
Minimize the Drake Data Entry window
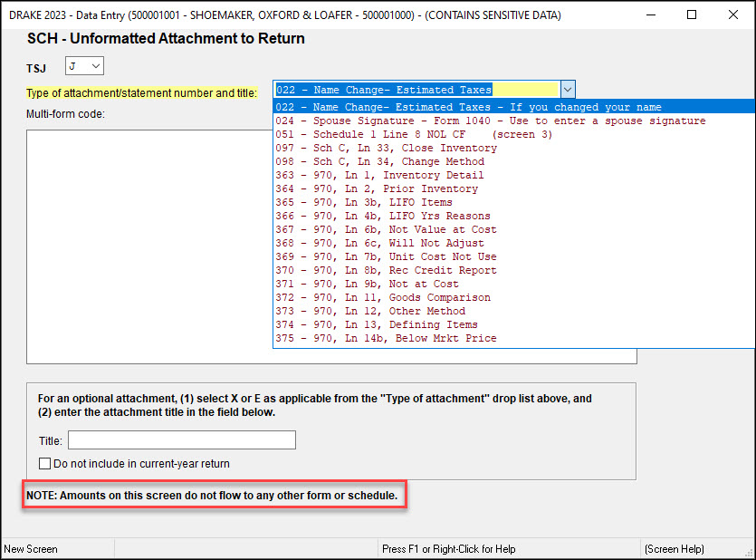[651, 15]
